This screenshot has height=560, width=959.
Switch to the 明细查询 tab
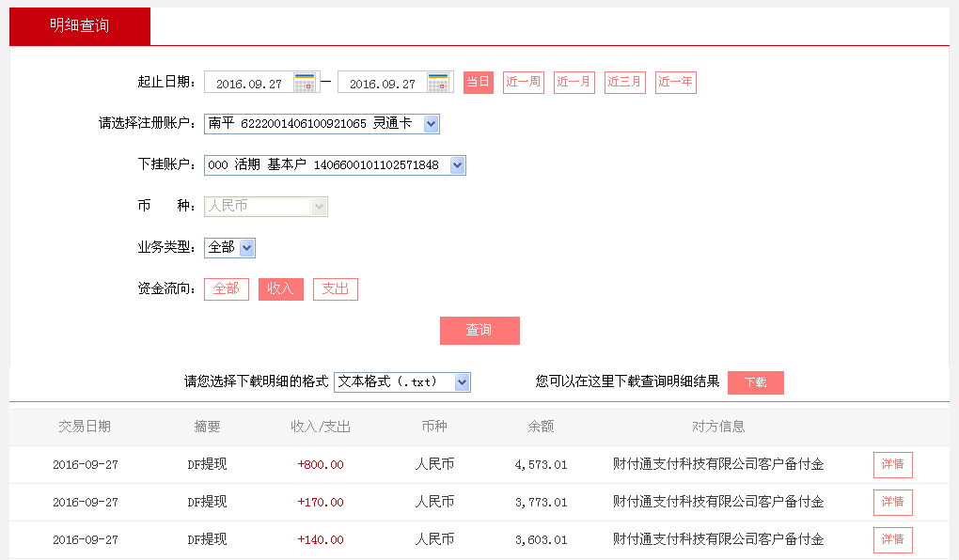[79, 26]
